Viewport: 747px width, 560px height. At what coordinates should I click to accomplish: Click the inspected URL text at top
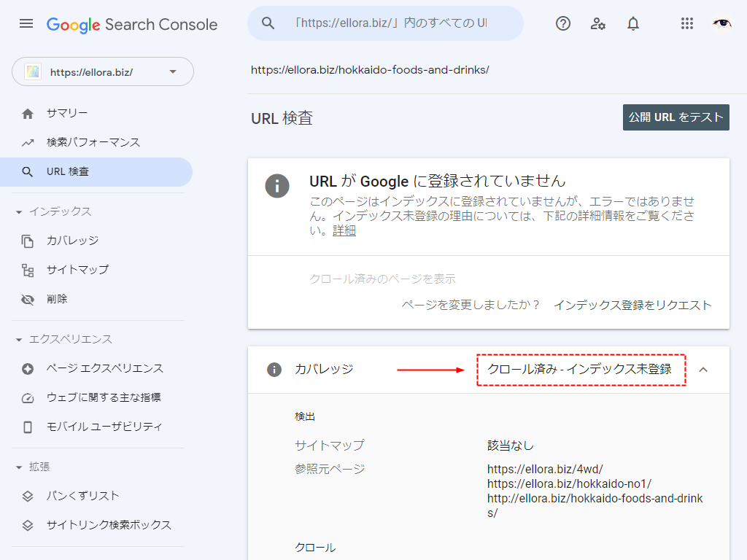[x=370, y=70]
